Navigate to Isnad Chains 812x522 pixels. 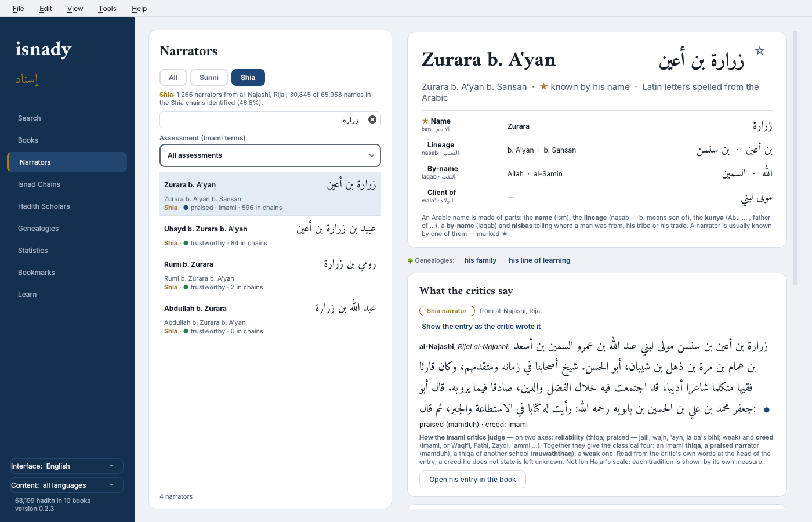pos(67,184)
